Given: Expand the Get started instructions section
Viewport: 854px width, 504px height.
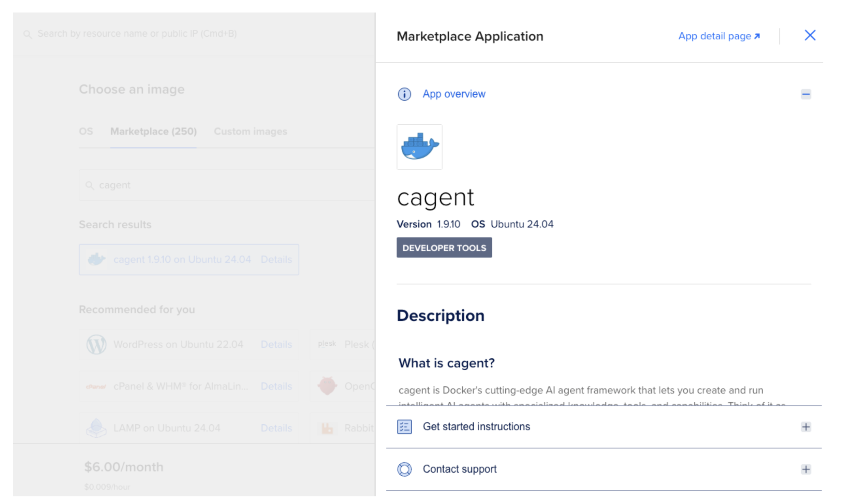Looking at the screenshot, I should coord(806,426).
